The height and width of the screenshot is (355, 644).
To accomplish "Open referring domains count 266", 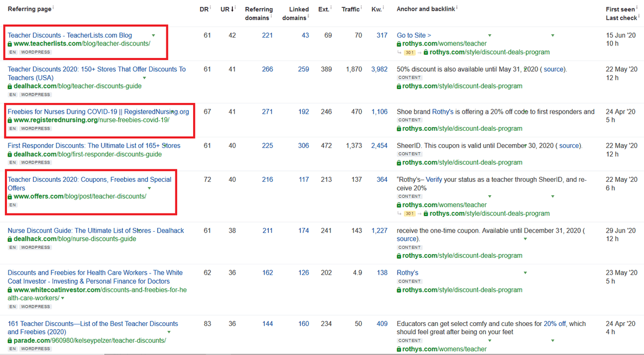I will coord(267,69).
